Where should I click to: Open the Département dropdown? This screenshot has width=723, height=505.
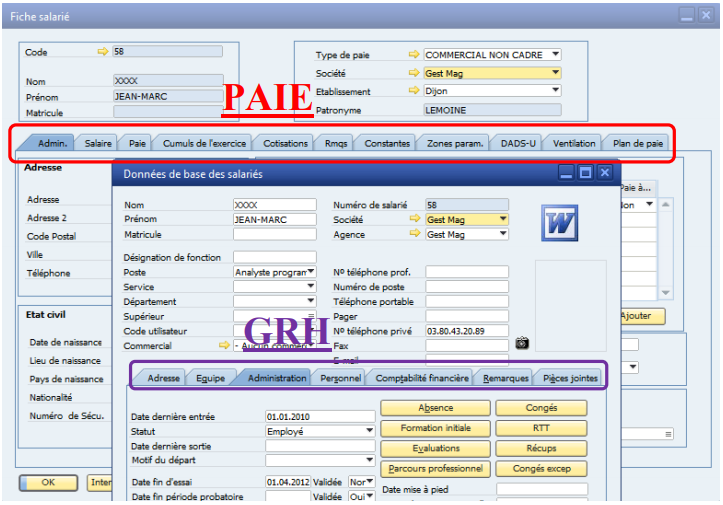pyautogui.click(x=311, y=301)
